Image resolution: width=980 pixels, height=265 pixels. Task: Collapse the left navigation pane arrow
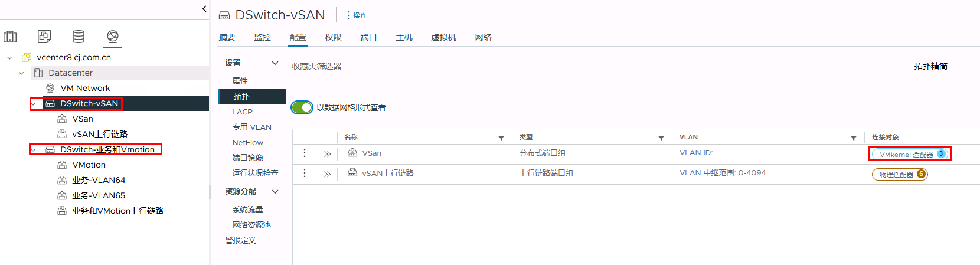coord(204,9)
